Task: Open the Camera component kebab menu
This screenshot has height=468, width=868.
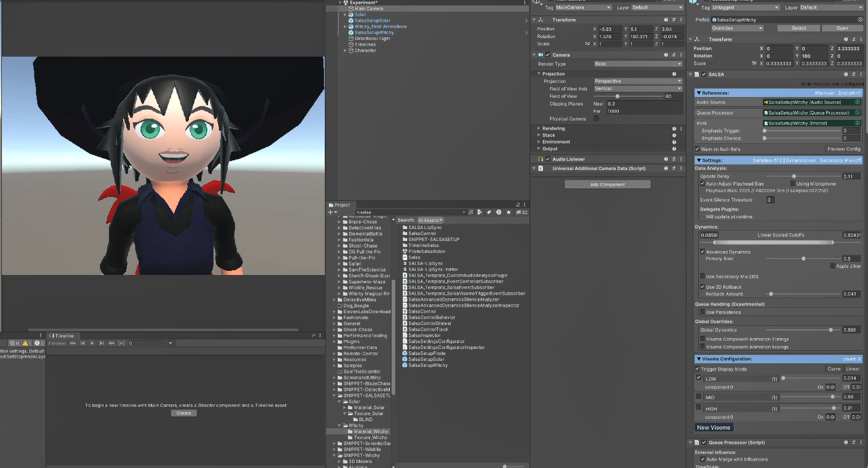Action: pyautogui.click(x=680, y=55)
